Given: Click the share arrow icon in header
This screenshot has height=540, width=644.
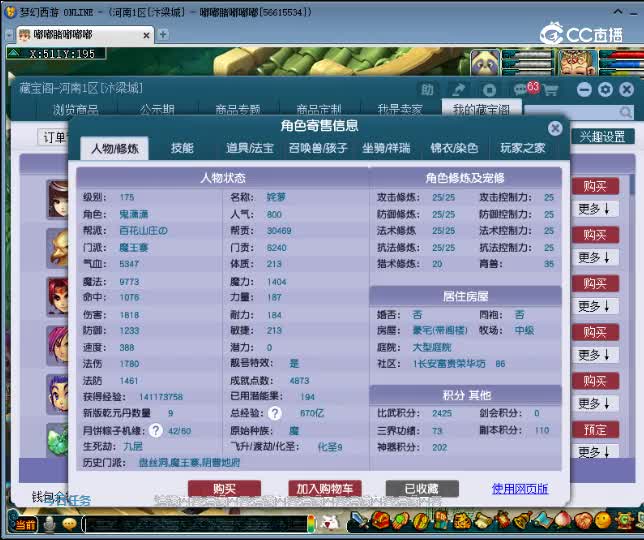Looking at the screenshot, I should pos(458,90).
